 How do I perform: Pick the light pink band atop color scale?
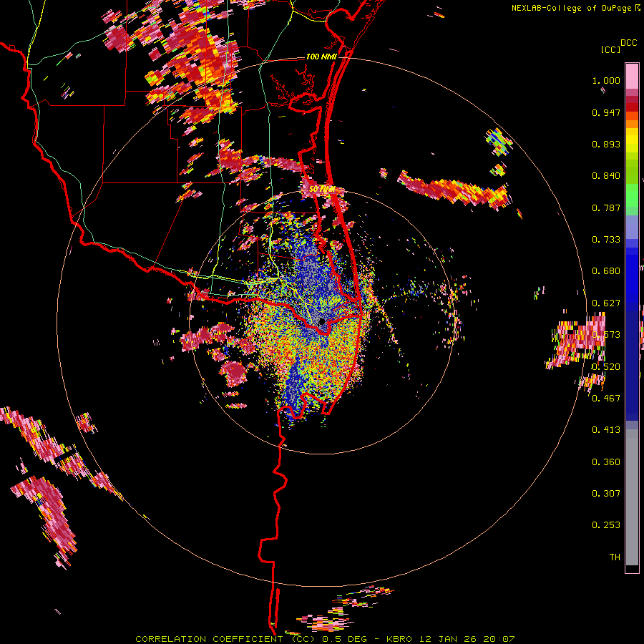632,76
